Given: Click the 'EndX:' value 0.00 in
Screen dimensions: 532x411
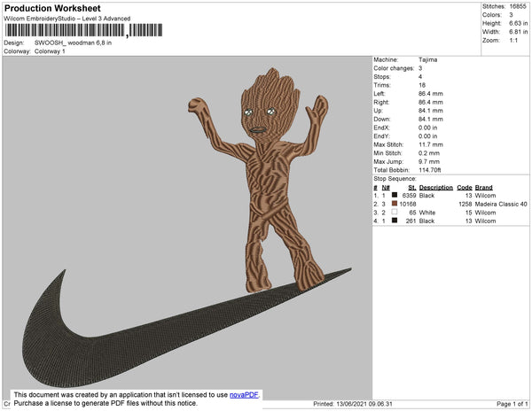Looking at the screenshot, I should 428,128.
